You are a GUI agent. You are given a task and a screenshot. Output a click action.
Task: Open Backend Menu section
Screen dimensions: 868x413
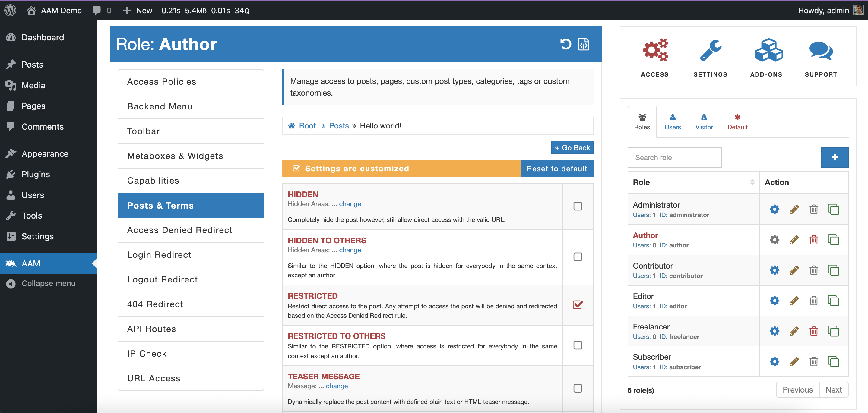[x=191, y=106]
